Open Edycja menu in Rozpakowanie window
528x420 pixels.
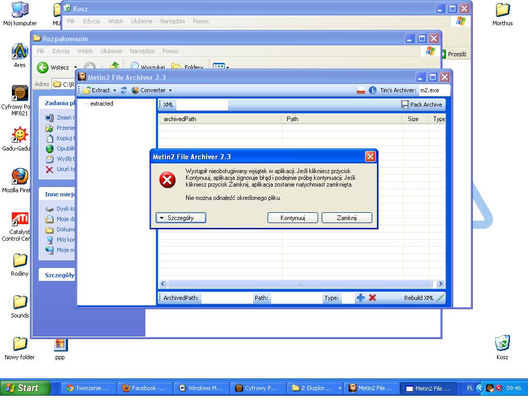[61, 51]
